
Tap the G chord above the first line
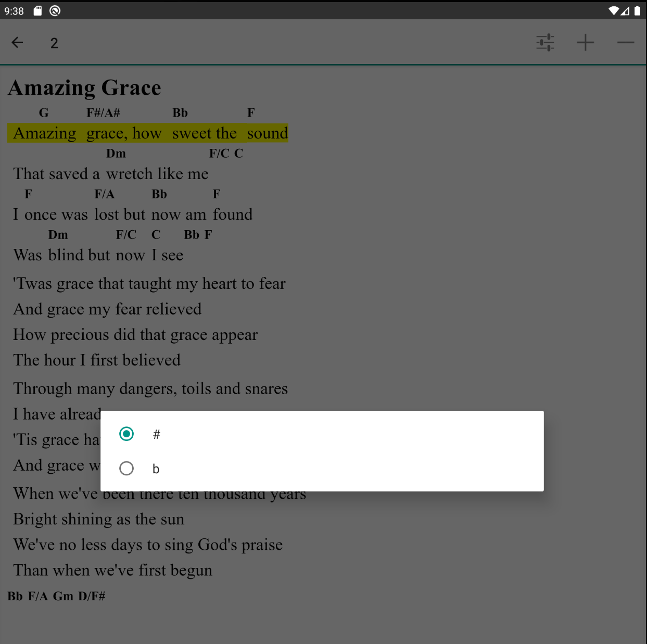click(x=44, y=112)
